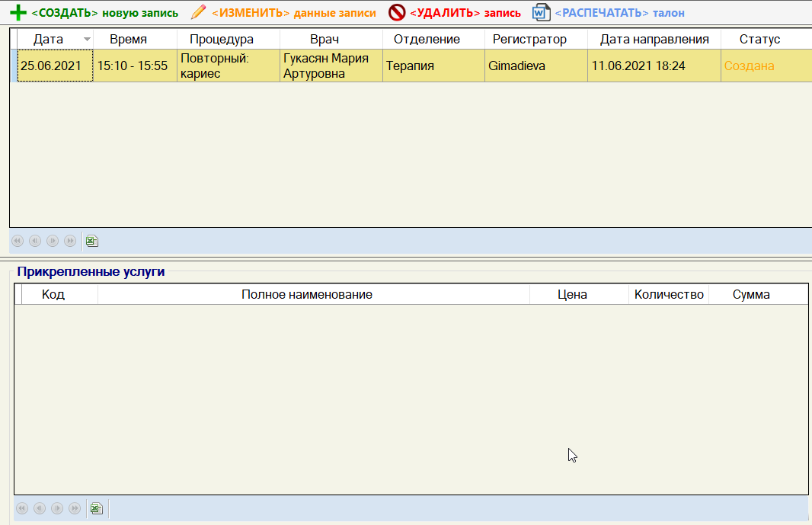
Task: Select the 25.06.2021 date cell
Action: pyautogui.click(x=52, y=66)
